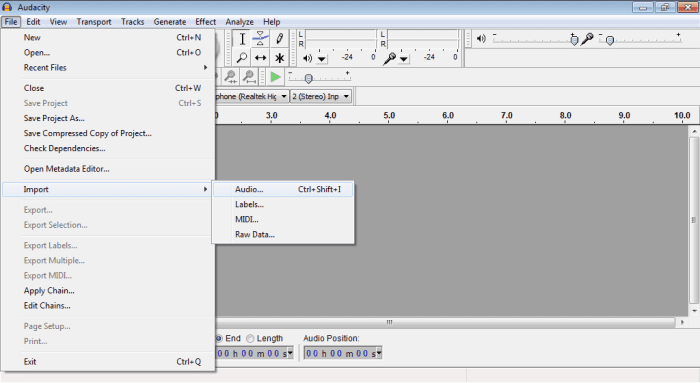Click the green Play-at-speed button
The height and width of the screenshot is (383, 700).
[x=275, y=77]
